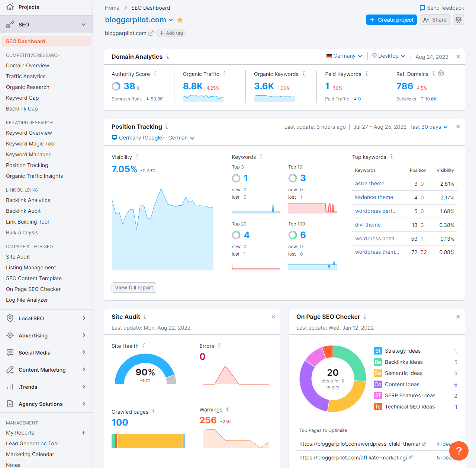This screenshot has width=476, height=468.
Task: Click the Create project button
Action: click(392, 20)
